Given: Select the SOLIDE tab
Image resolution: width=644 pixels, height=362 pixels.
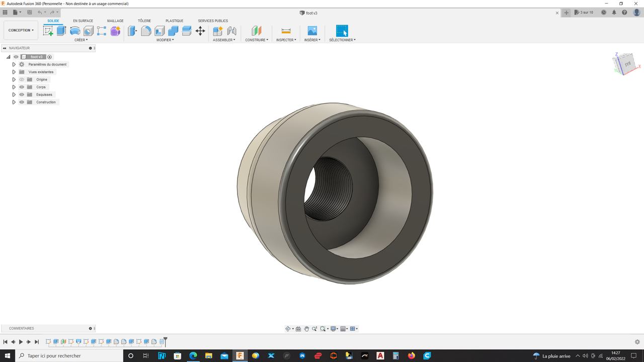Looking at the screenshot, I should [53, 21].
